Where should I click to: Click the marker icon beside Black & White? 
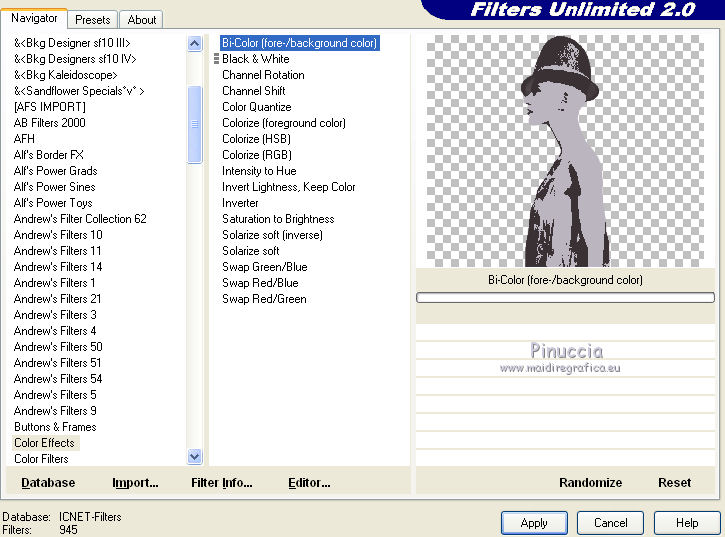pos(216,59)
